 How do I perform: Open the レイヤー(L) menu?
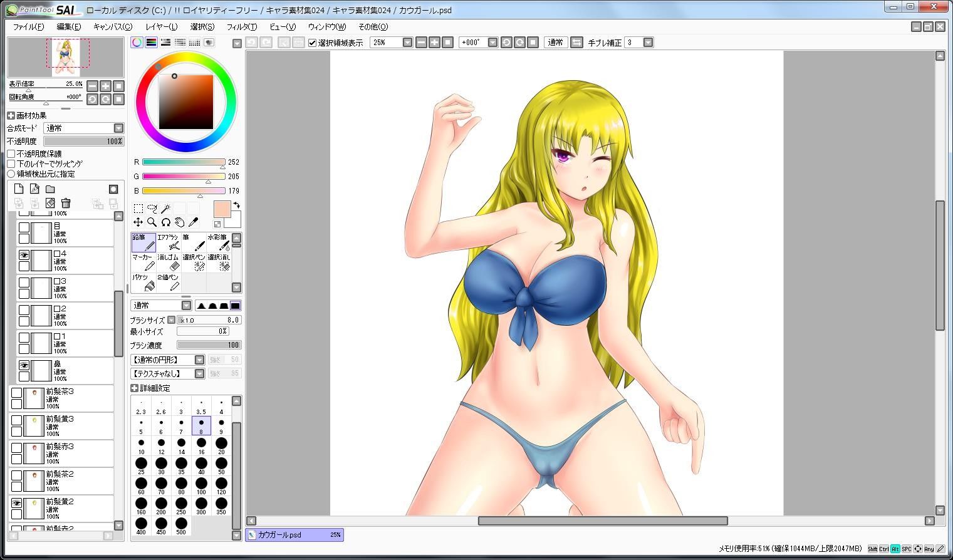coord(161,27)
